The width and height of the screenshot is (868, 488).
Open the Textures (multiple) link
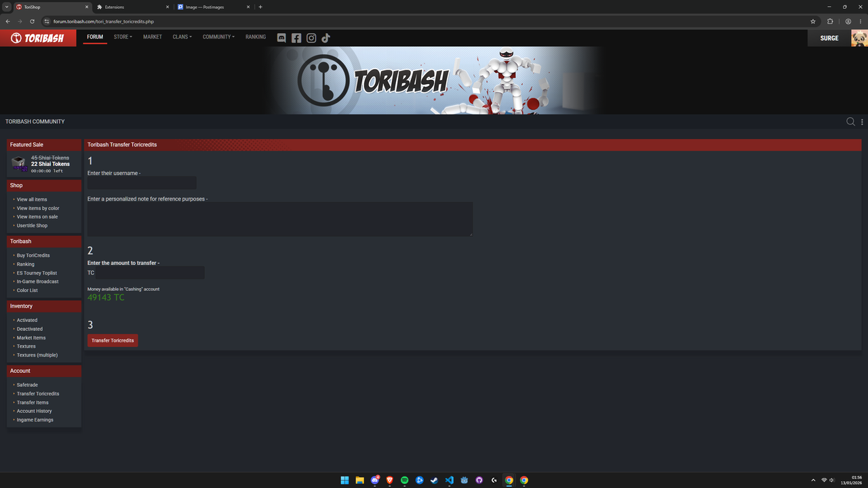[x=37, y=355]
